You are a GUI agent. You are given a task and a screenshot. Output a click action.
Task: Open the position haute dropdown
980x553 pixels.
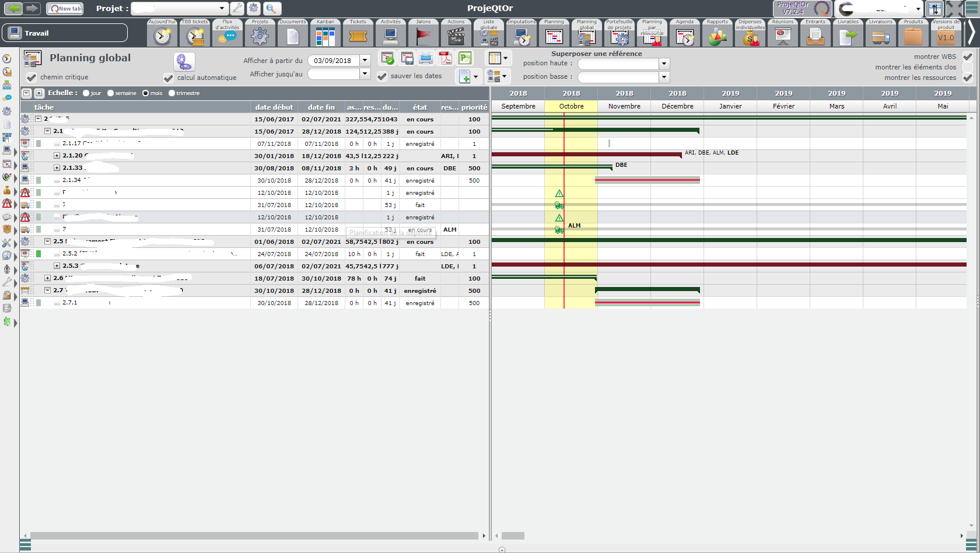pyautogui.click(x=664, y=64)
